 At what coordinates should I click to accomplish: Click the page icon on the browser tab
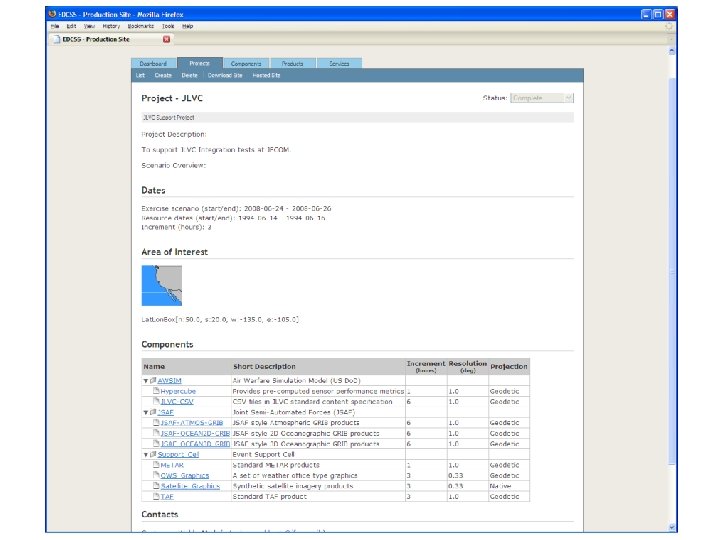[x=57, y=39]
